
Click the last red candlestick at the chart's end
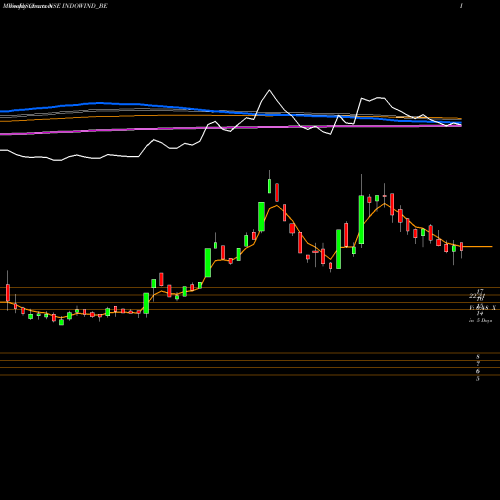pyautogui.click(x=461, y=247)
